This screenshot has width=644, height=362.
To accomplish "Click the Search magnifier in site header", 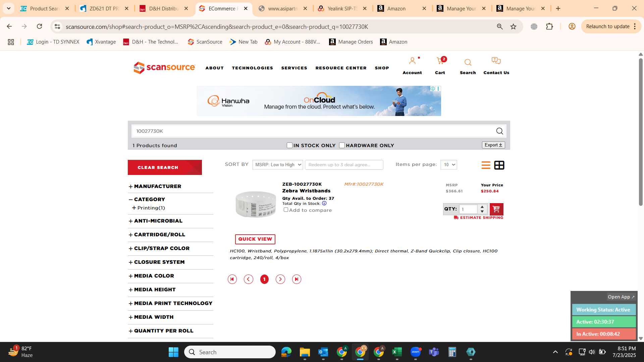I will tap(468, 62).
